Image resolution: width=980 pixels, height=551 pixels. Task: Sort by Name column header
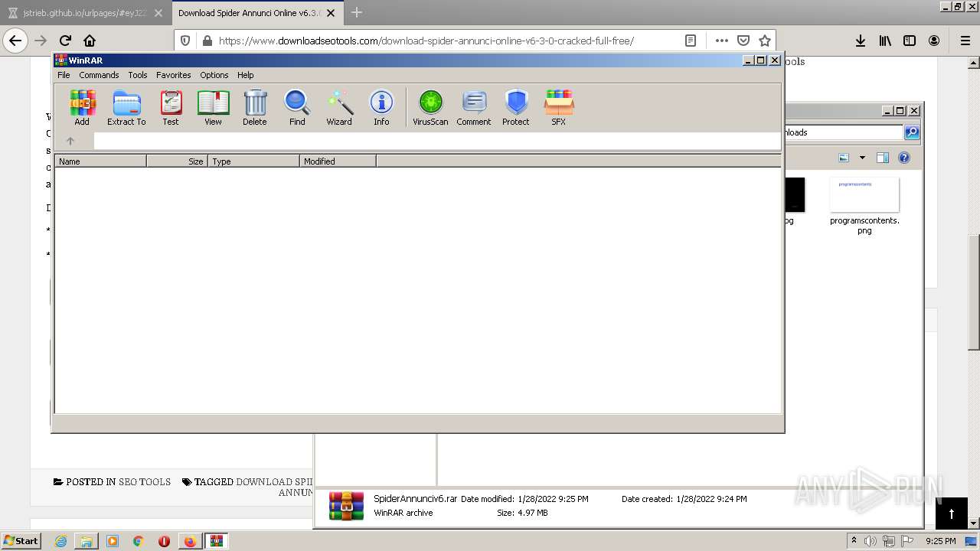click(x=100, y=161)
